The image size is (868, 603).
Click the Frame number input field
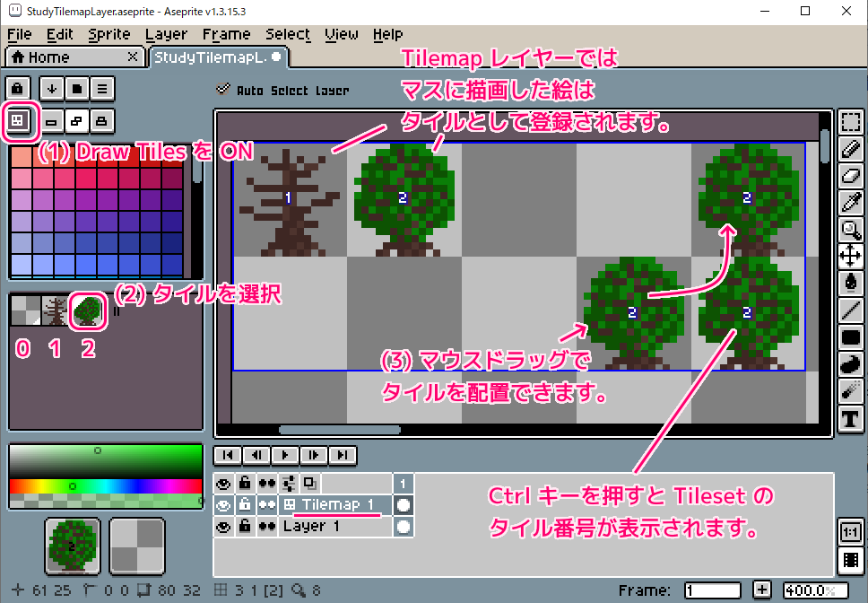click(x=712, y=590)
